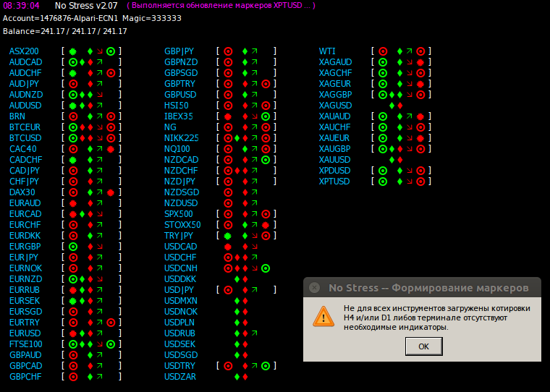
Task: Click the red down arrow in XPTUSD row
Action: tap(410, 182)
